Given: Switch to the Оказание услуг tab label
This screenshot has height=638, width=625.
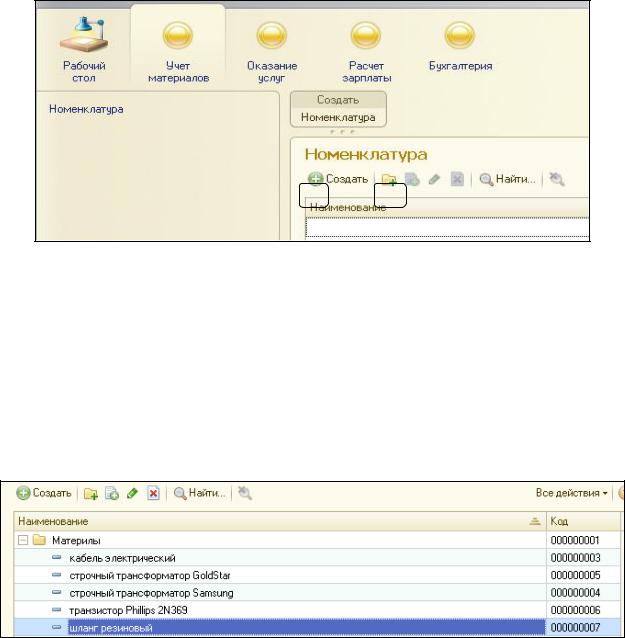Looking at the screenshot, I should tap(272, 72).
